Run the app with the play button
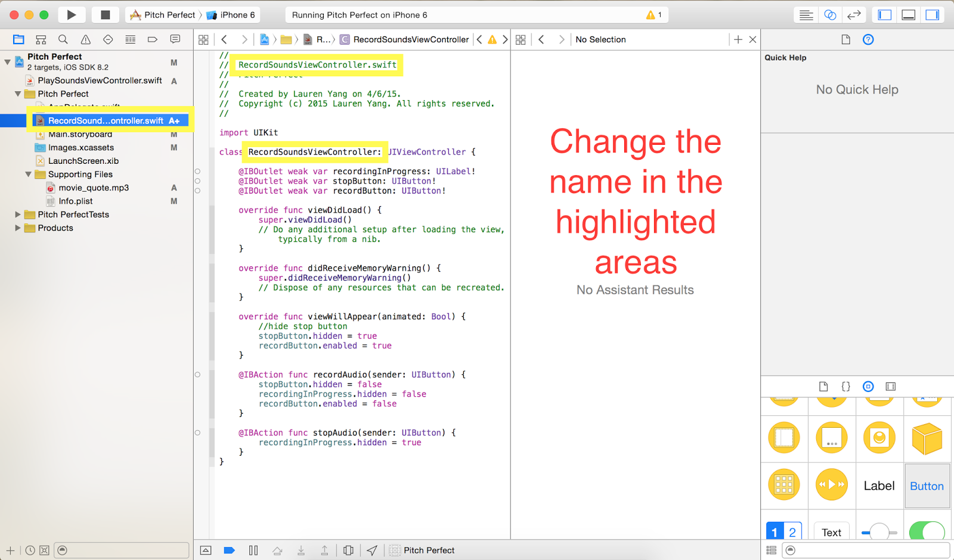Image resolution: width=954 pixels, height=560 pixels. pos(72,14)
